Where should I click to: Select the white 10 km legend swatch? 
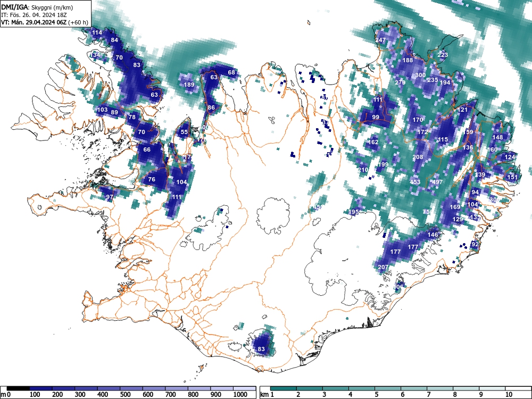(518, 388)
